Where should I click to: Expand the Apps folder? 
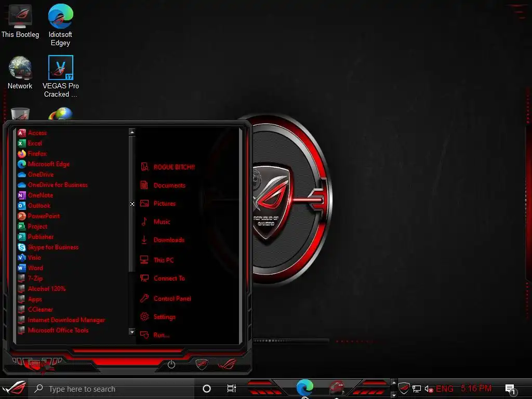(x=30, y=299)
